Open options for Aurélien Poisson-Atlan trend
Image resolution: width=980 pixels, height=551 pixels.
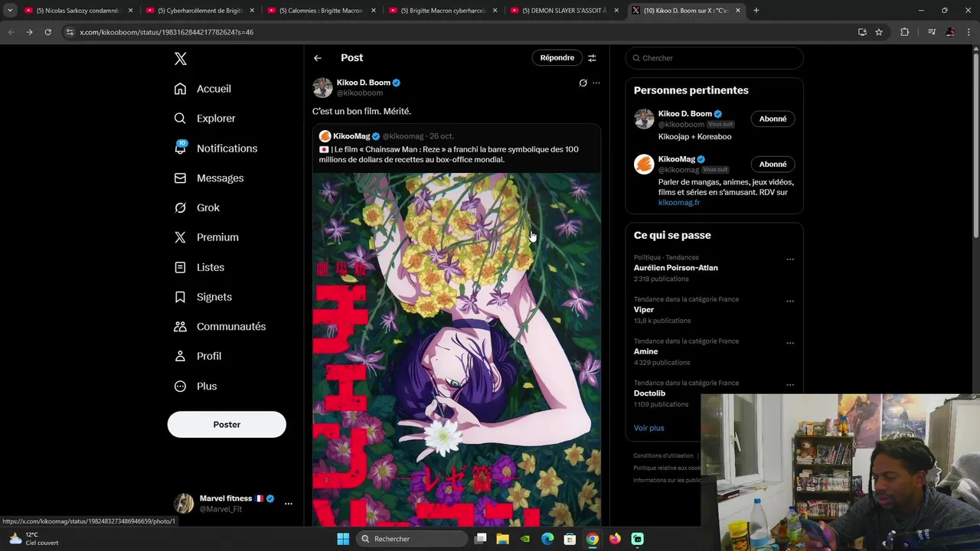[x=790, y=259]
